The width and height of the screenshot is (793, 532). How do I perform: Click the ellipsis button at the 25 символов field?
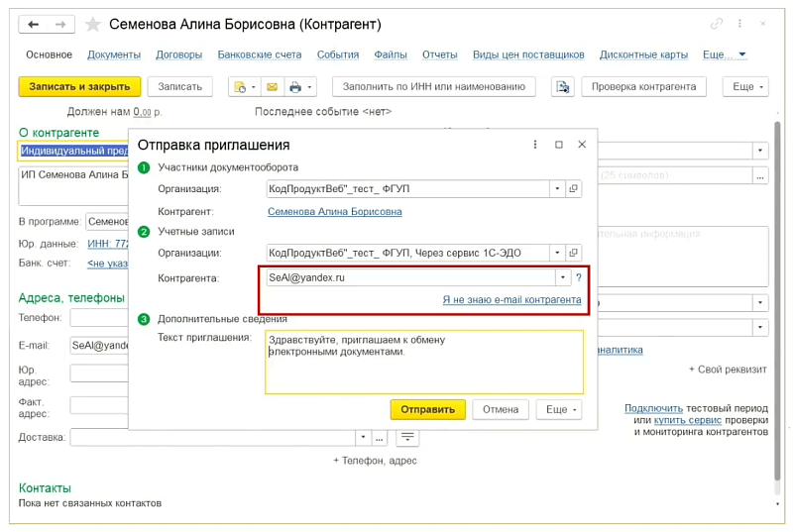[x=760, y=175]
